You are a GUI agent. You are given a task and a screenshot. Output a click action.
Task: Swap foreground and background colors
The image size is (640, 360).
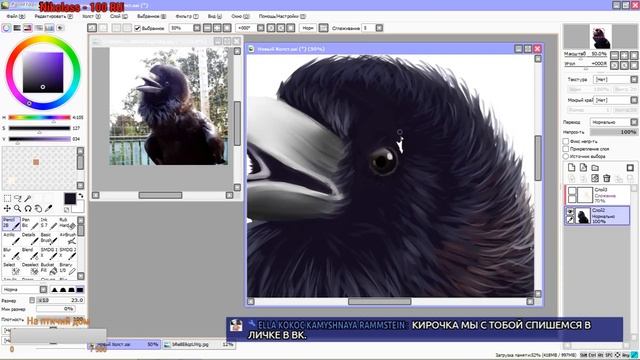(x=80, y=196)
